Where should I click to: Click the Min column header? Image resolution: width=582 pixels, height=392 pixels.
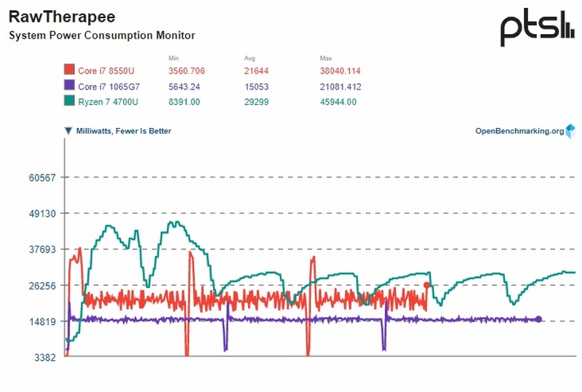(173, 58)
